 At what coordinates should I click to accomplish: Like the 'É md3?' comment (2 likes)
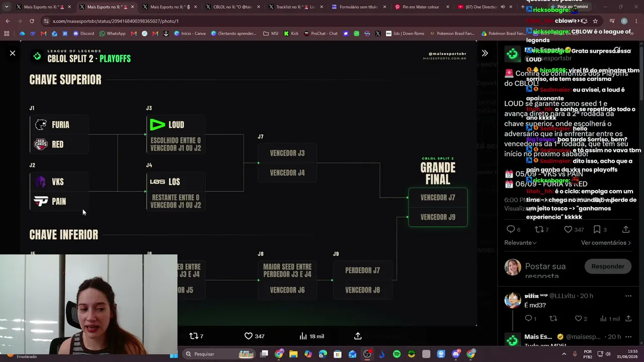tap(581, 318)
